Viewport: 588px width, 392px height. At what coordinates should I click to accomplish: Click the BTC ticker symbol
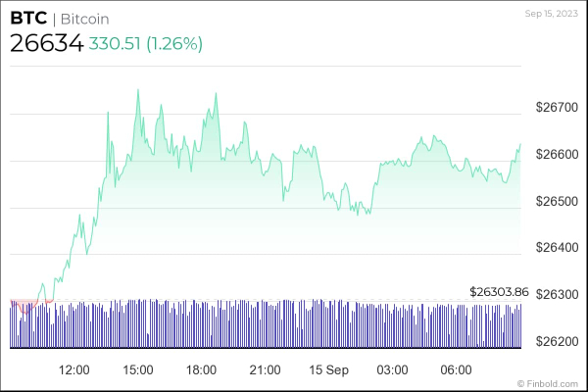[x=26, y=19]
